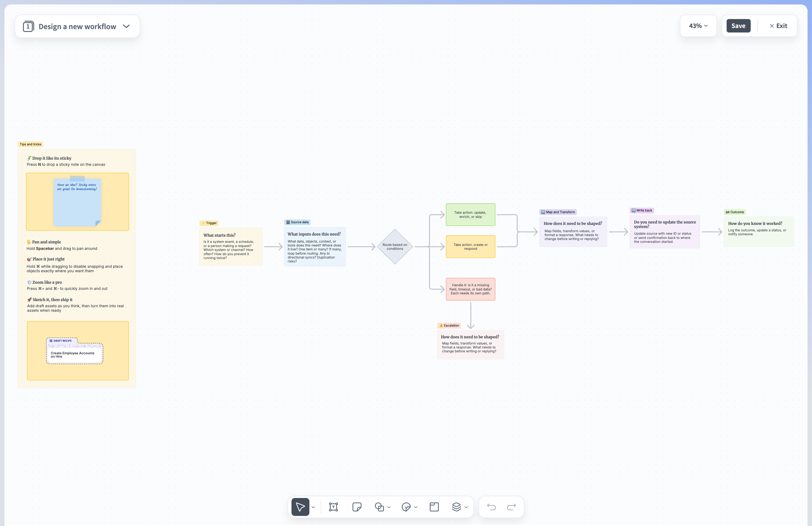
Task: Select the Write back tag label
Action: [641, 210]
